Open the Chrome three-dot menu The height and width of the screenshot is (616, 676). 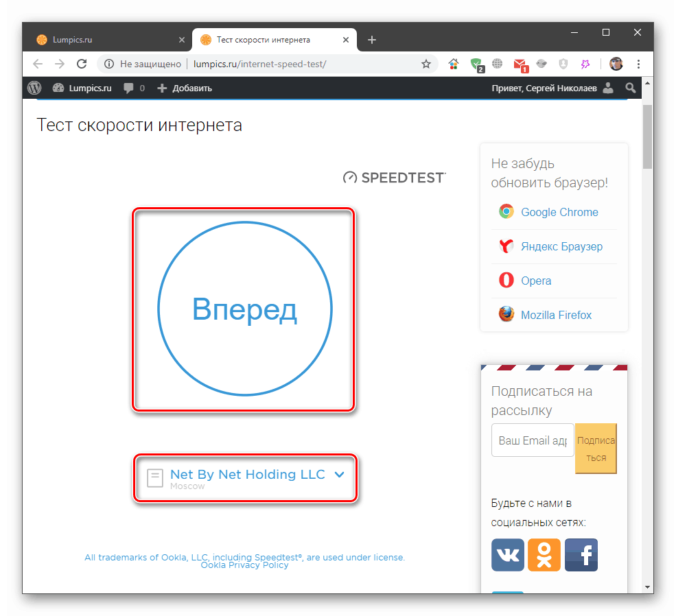tap(638, 64)
